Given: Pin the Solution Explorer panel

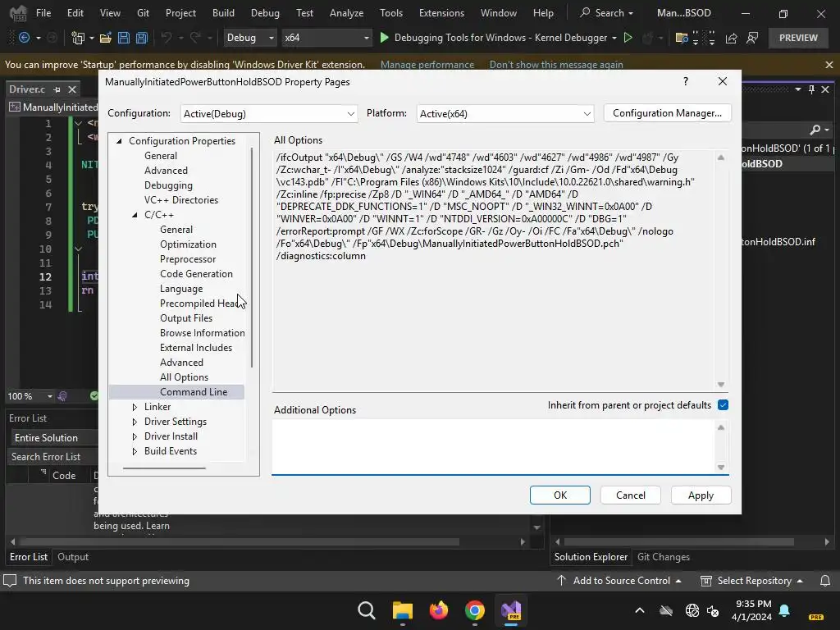Looking at the screenshot, I should [811, 89].
